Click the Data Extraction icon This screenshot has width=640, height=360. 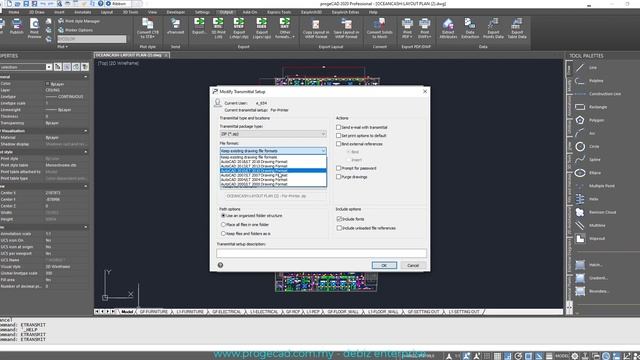tap(470, 28)
